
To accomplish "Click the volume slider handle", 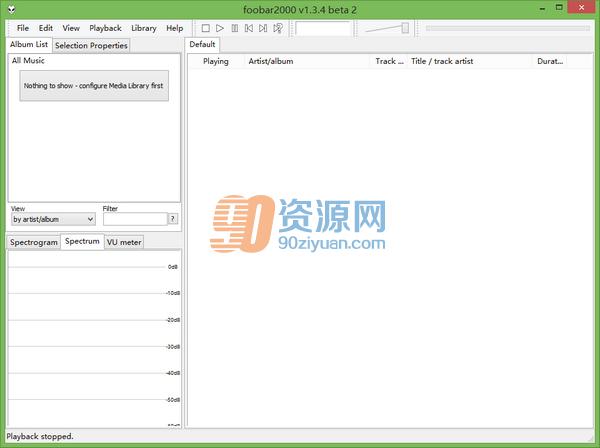I will (405, 28).
